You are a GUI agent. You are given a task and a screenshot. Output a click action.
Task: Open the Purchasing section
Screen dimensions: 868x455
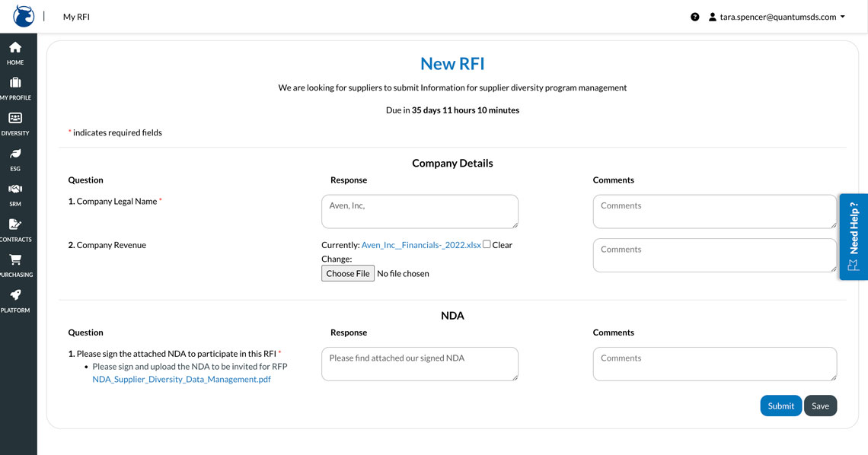tap(14, 263)
